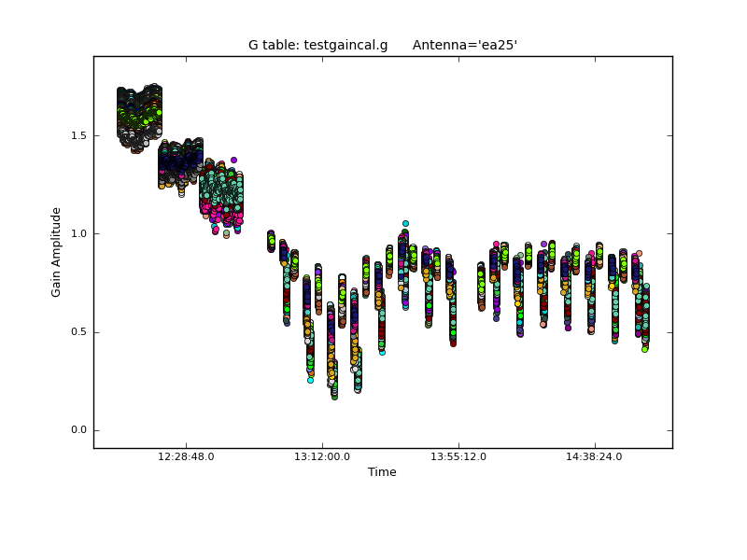The width and height of the screenshot is (747, 560).
Task: Click the 14:38:24.0 time tick label
Action: coord(595,456)
